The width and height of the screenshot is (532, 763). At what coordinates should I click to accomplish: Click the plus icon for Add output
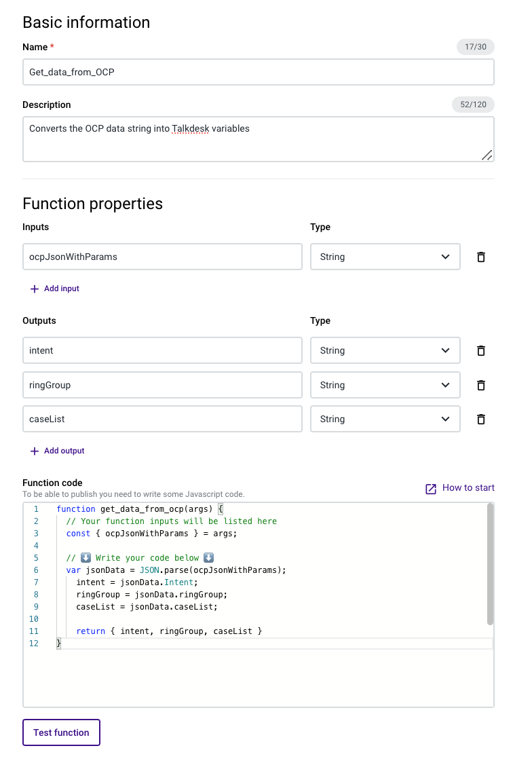point(35,451)
